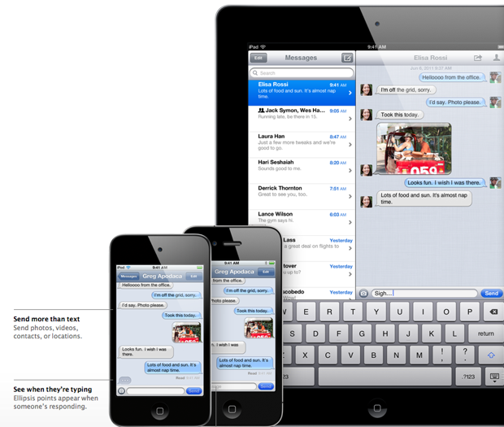The height and width of the screenshot is (427, 504).
Task: Open Hari Seshaiah conversation
Action: 302,171
